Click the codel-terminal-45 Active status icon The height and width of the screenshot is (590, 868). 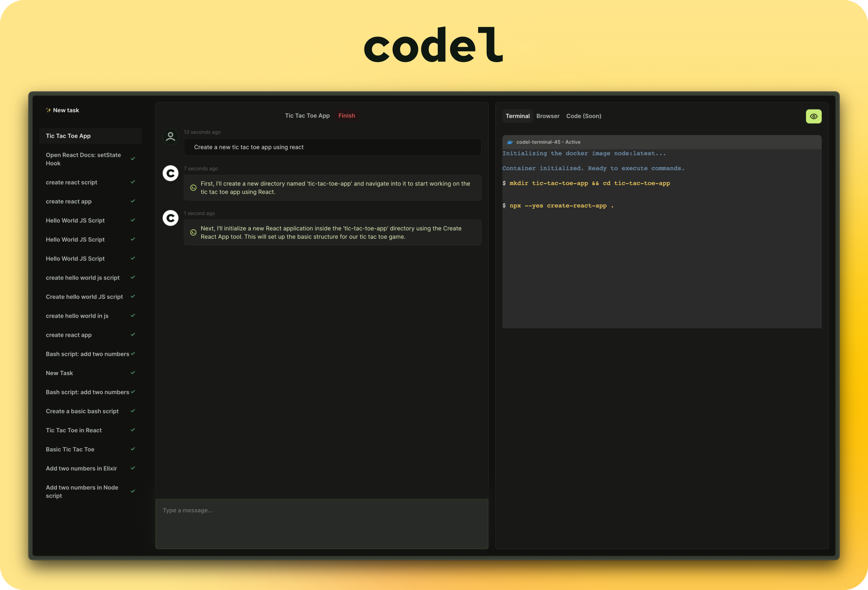coord(511,141)
